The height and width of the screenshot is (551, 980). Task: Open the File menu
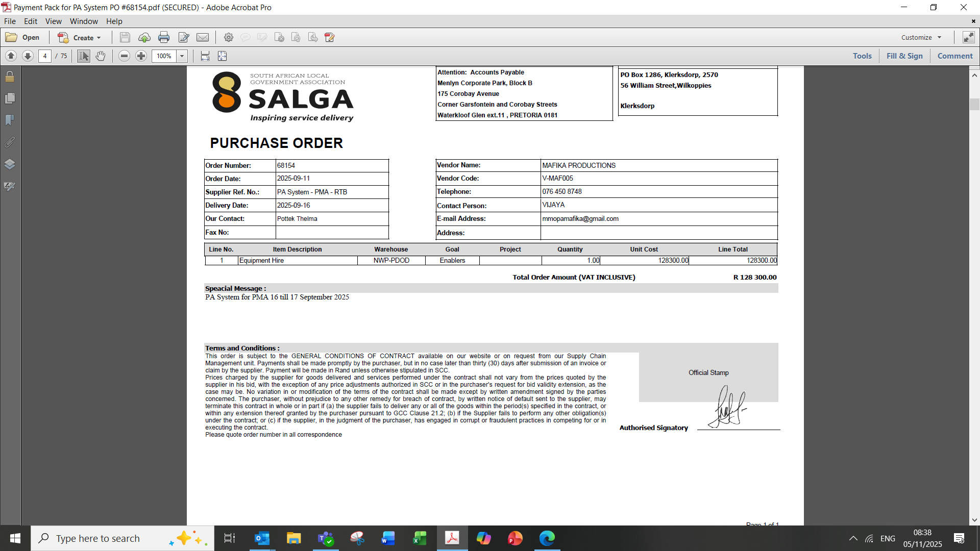(x=10, y=21)
